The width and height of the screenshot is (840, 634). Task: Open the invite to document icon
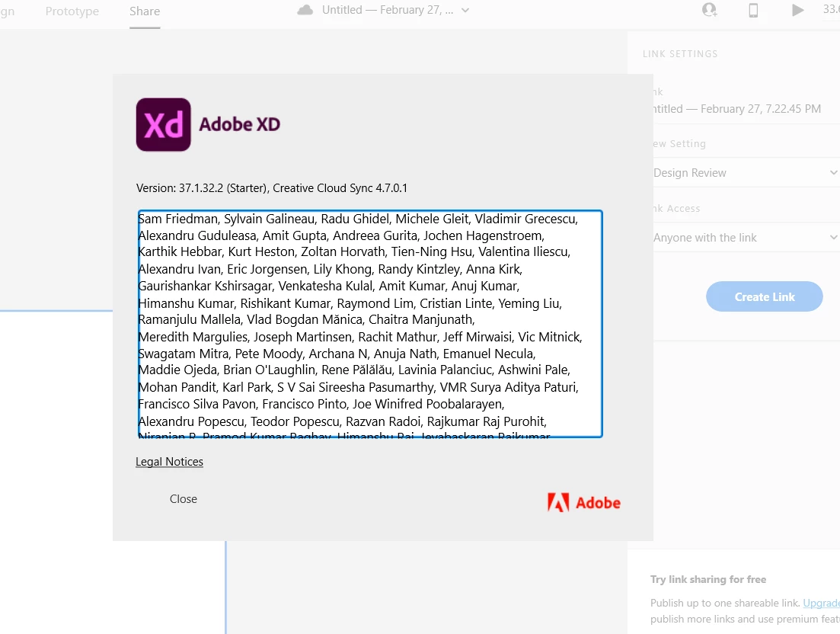tap(709, 10)
